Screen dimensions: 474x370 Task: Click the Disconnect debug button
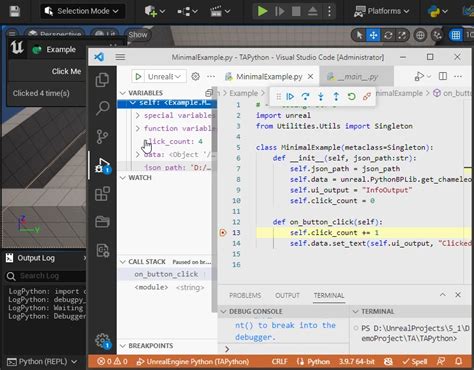(x=367, y=97)
